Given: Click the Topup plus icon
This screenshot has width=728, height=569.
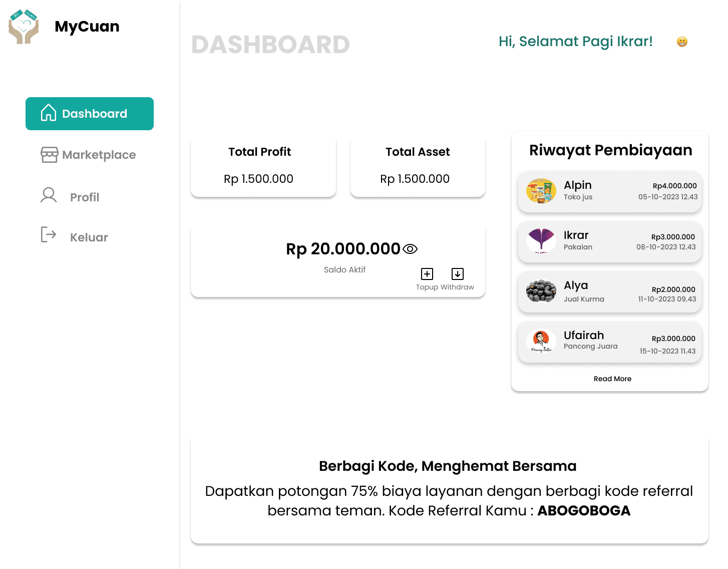Looking at the screenshot, I should (x=427, y=274).
